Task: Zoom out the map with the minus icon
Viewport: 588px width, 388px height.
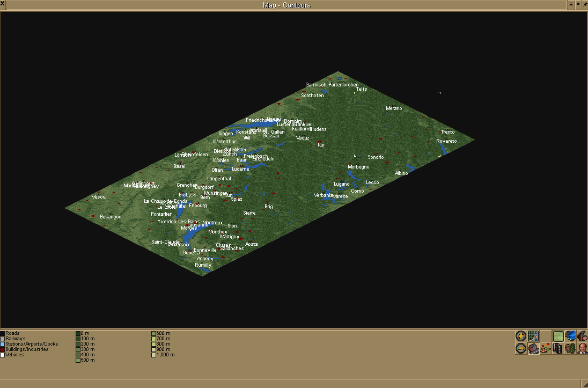Action: pos(521,348)
